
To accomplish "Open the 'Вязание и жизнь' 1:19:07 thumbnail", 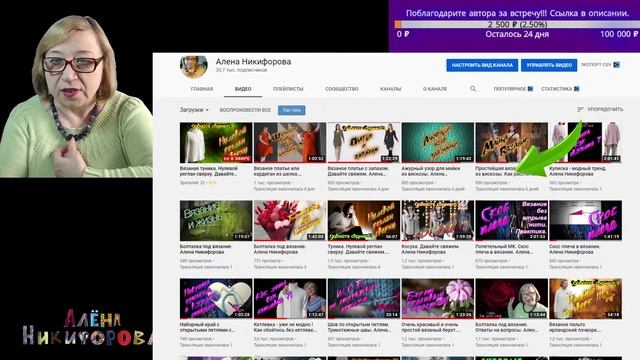I will tap(216, 220).
